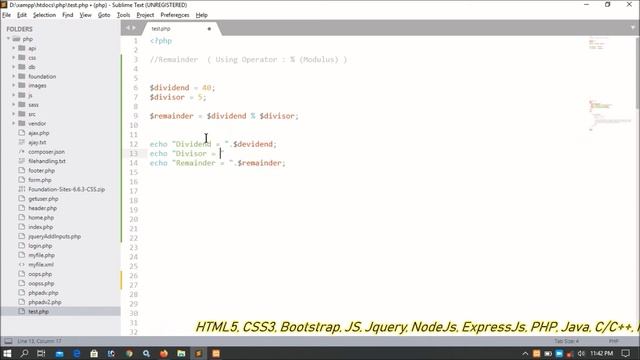Click the $dividend = 40 line
The height and width of the screenshot is (360, 640).
(182, 88)
